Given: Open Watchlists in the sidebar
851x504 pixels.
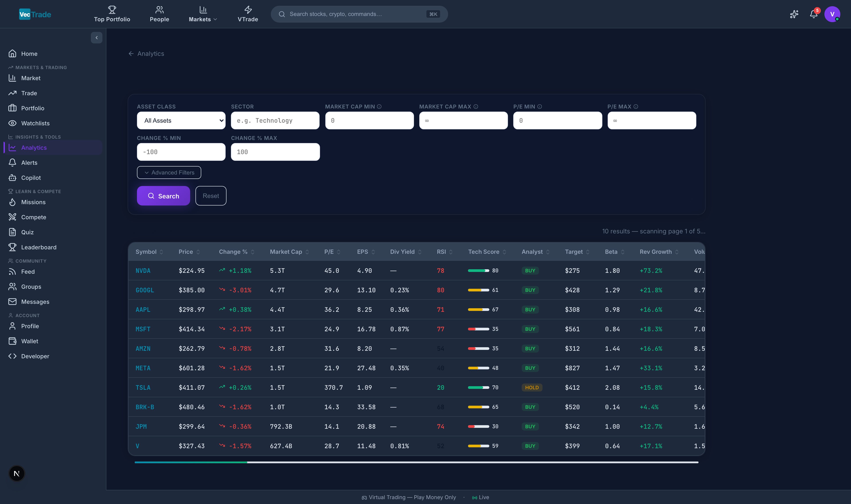Looking at the screenshot, I should [x=53, y=123].
